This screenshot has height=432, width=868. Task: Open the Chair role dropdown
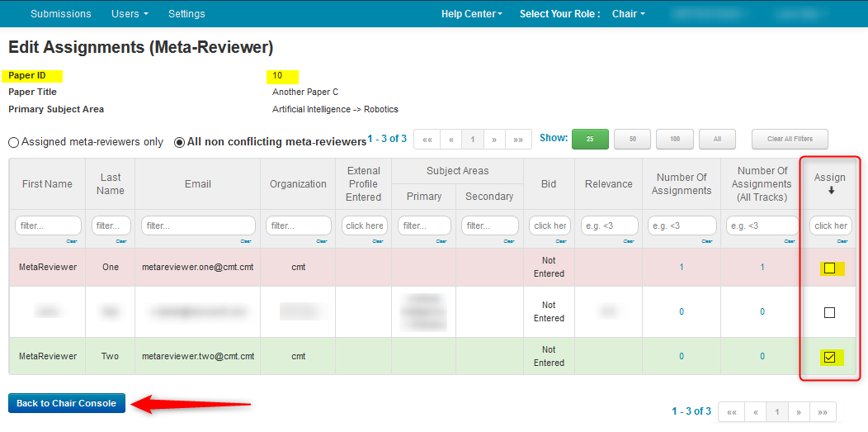[x=628, y=14]
